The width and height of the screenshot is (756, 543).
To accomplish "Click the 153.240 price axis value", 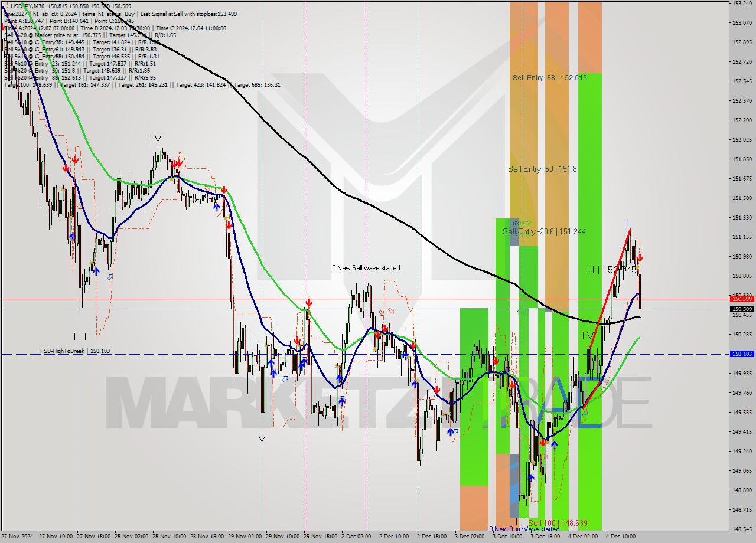I will pyautogui.click(x=742, y=4).
